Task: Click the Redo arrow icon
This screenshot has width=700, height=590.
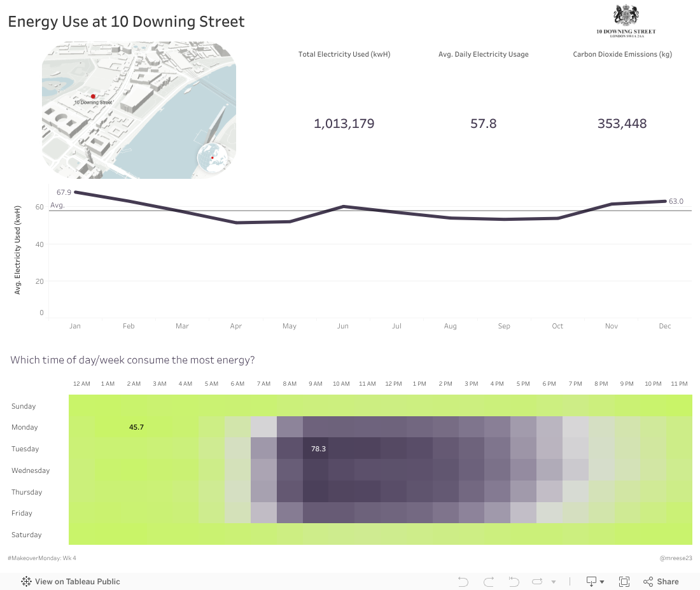Action: [489, 582]
